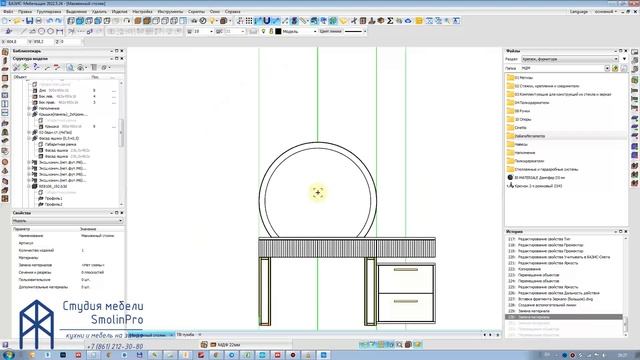Click the Windows Start button
Viewport: 640px width, 360px height.
tap(9, 355)
